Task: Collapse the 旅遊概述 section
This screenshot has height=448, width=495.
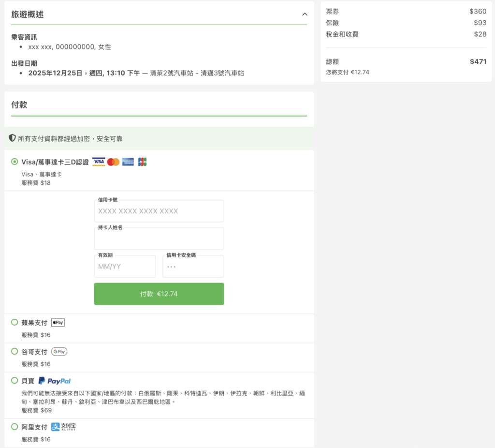Action: pos(305,15)
